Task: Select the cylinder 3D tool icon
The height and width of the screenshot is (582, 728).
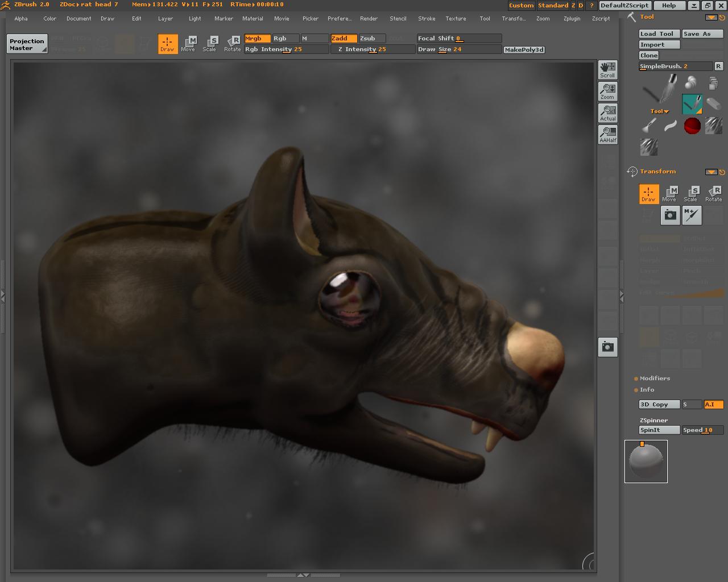Action: coord(713,104)
